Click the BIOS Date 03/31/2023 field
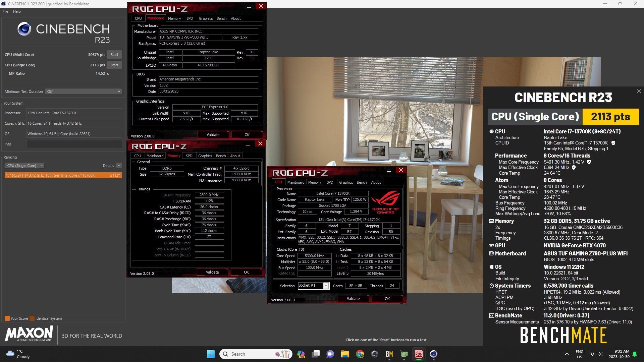This screenshot has width=644, height=362. 208,92
